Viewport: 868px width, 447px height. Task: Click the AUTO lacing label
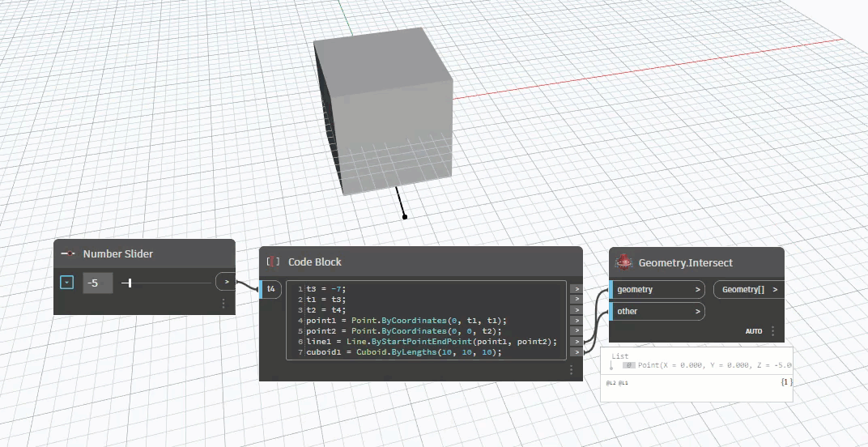tap(754, 331)
